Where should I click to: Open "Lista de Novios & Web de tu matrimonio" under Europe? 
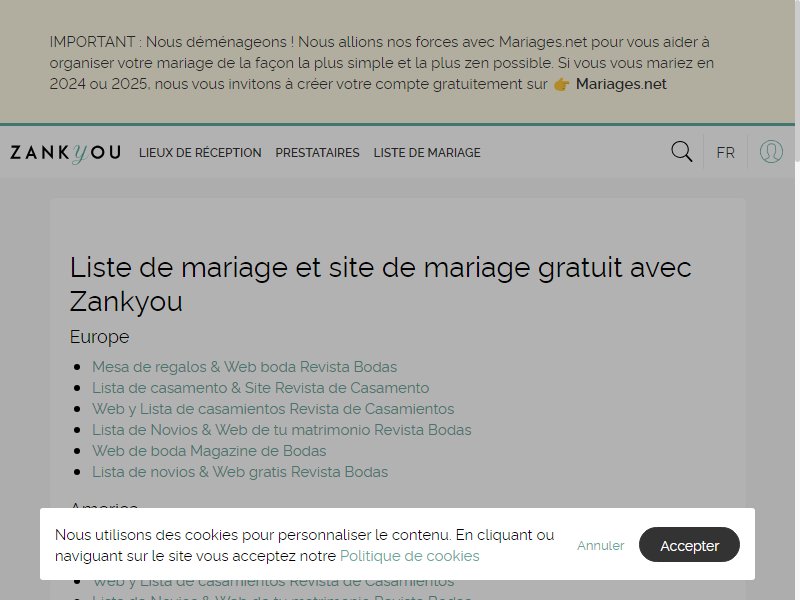click(282, 430)
